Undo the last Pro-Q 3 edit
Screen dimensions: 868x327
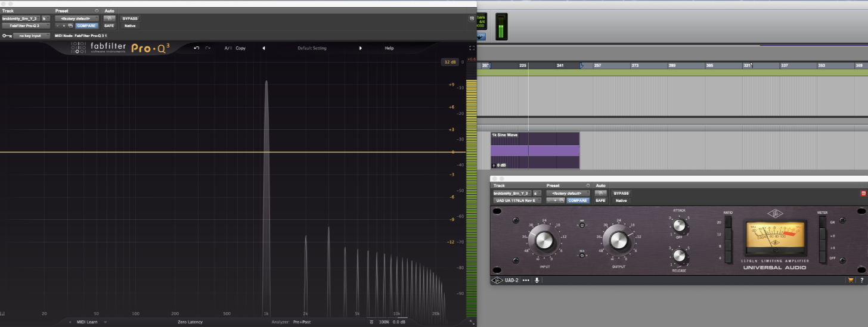coord(197,48)
